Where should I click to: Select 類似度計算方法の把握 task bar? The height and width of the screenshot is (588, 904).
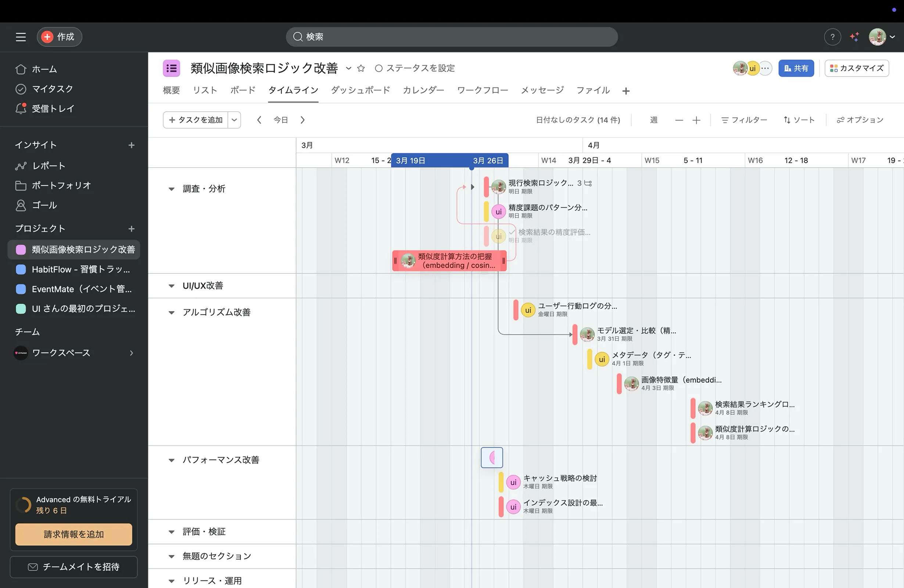449,261
